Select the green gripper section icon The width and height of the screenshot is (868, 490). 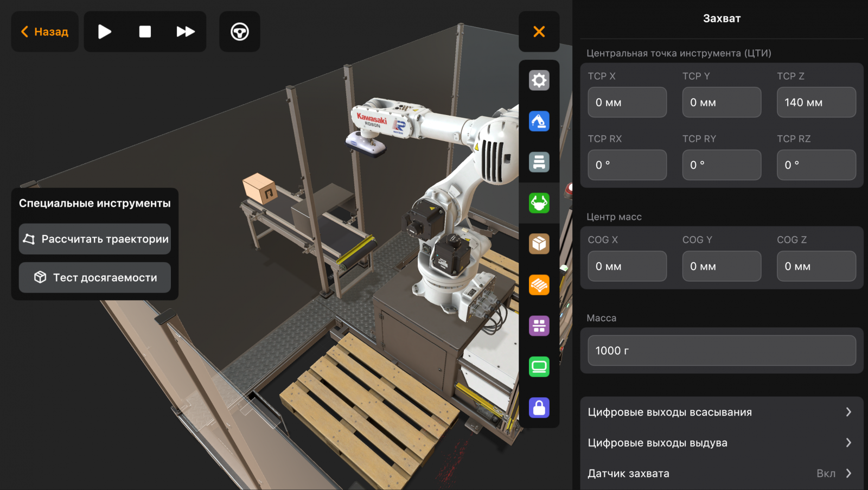pos(539,203)
